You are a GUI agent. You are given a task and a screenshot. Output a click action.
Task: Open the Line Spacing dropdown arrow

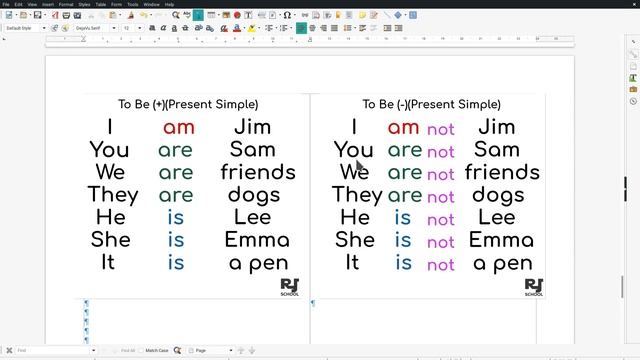(354, 28)
